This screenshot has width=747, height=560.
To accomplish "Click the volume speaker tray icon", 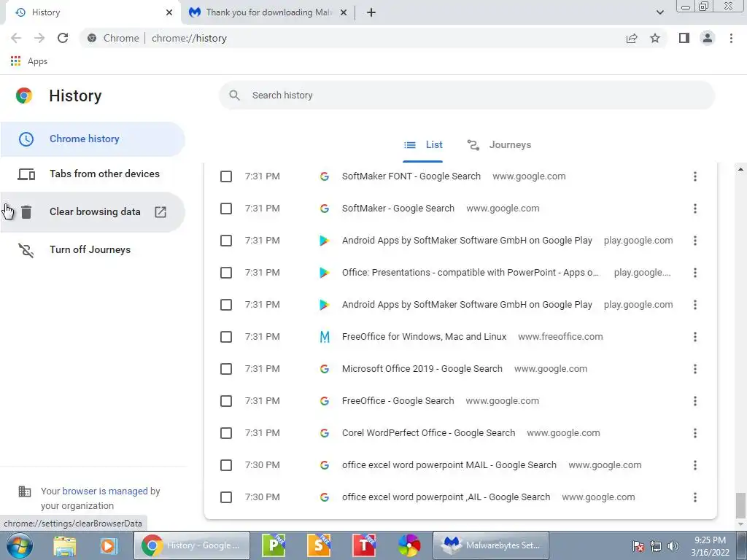I will click(x=673, y=546).
